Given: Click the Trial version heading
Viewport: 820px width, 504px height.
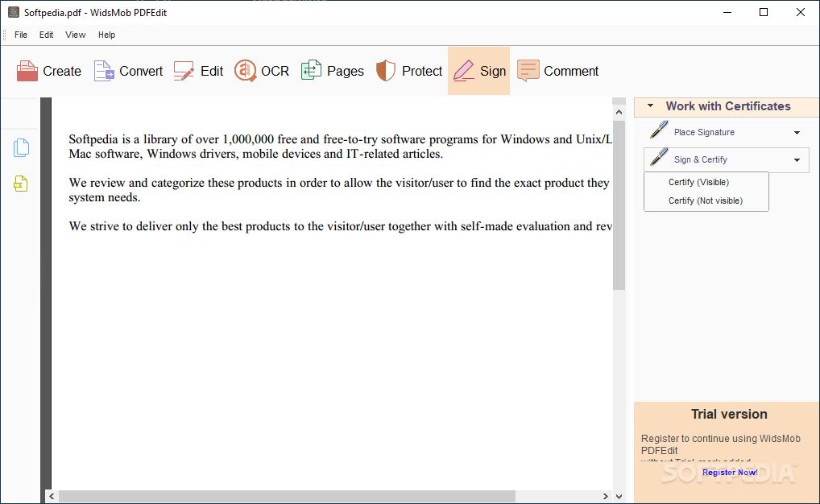Looking at the screenshot, I should tap(729, 414).
